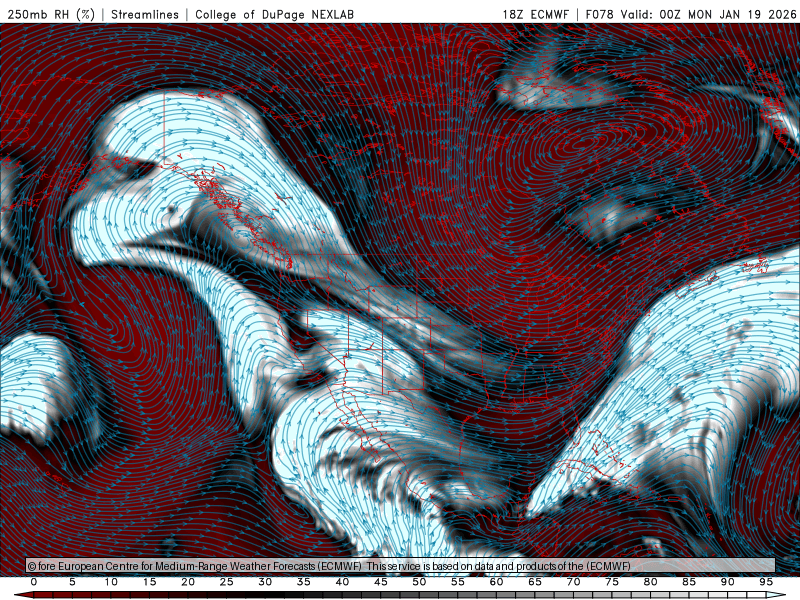
Task: Click the 75 value on the color scale
Action: pos(612,582)
